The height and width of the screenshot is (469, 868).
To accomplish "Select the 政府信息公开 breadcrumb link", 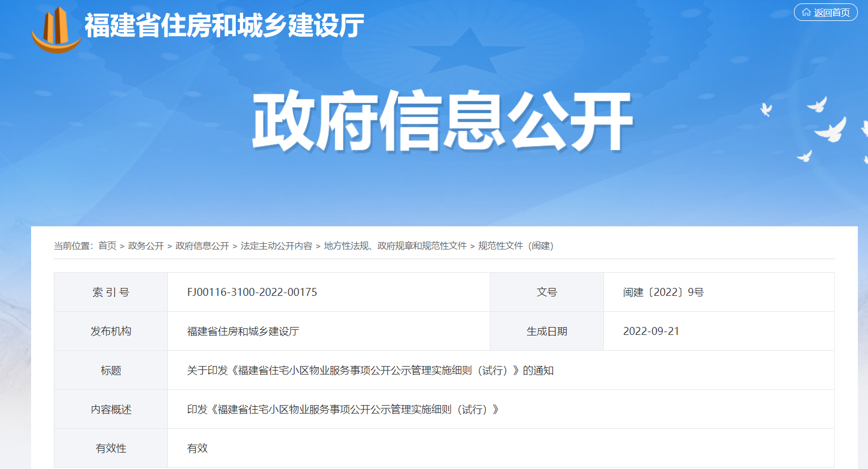I will [202, 246].
